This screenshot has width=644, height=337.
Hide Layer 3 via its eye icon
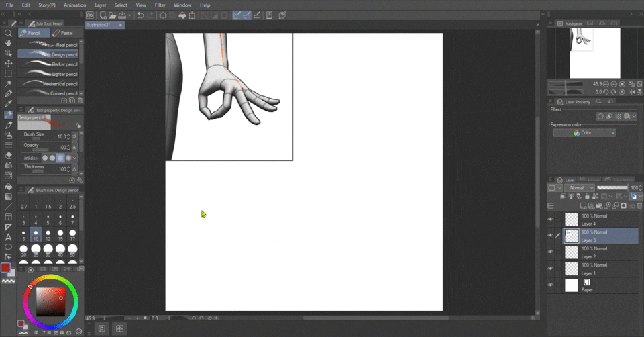click(x=551, y=236)
